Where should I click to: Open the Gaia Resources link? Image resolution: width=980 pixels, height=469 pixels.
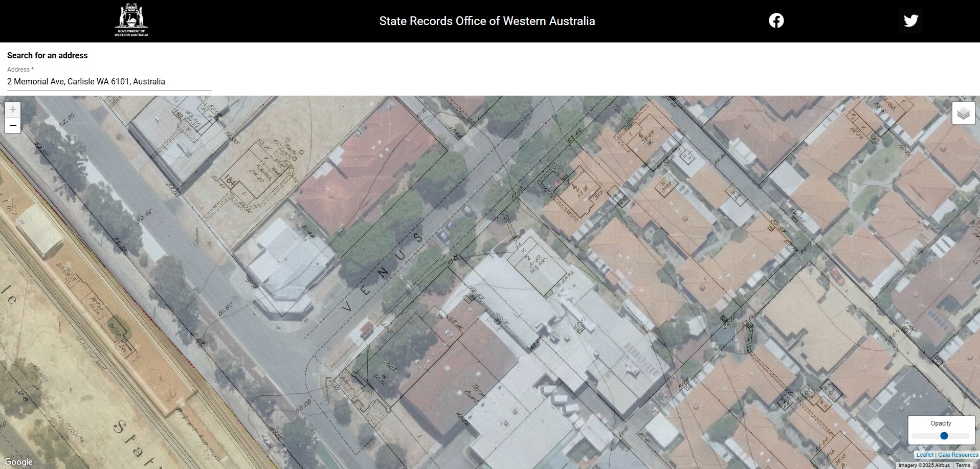pos(958,455)
